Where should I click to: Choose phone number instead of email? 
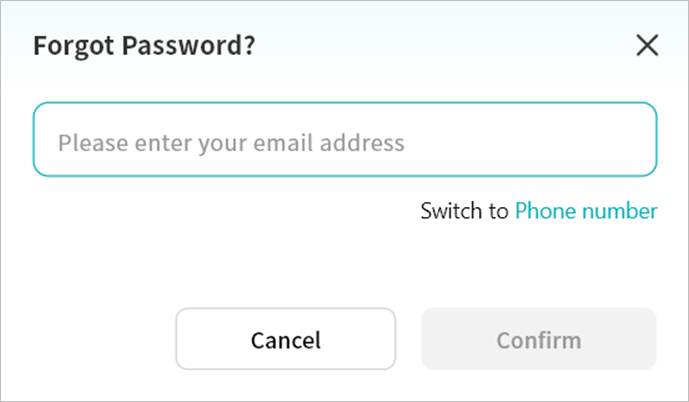(x=586, y=211)
